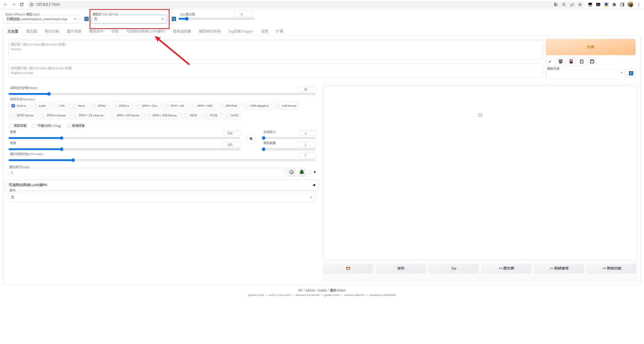
Task: Click into the 反向提示词 Negative prompt box
Action: [x=275, y=71]
